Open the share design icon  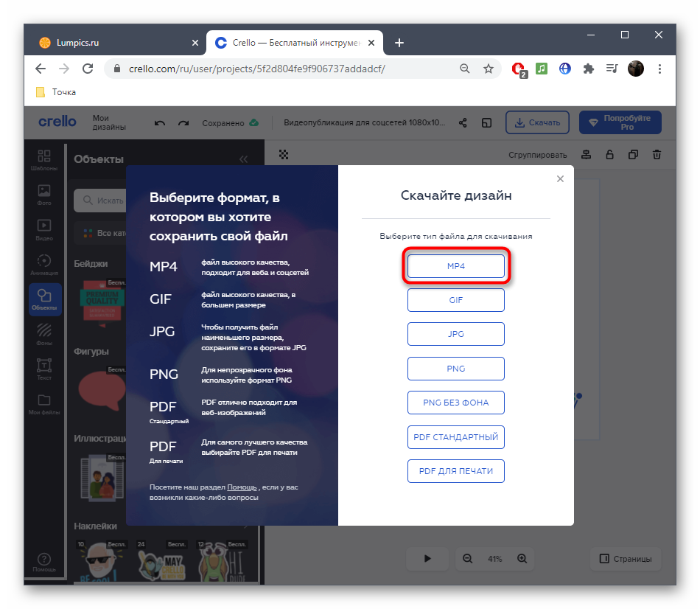[x=463, y=123]
